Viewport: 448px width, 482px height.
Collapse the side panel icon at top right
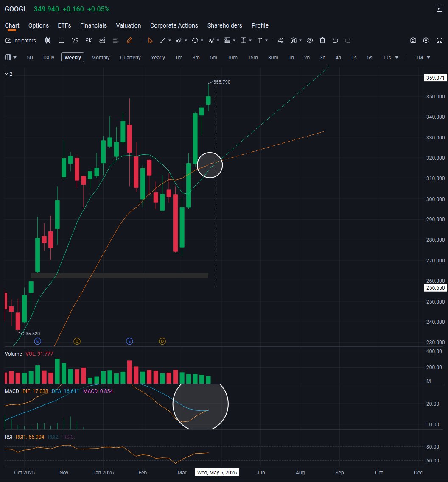click(x=440, y=9)
